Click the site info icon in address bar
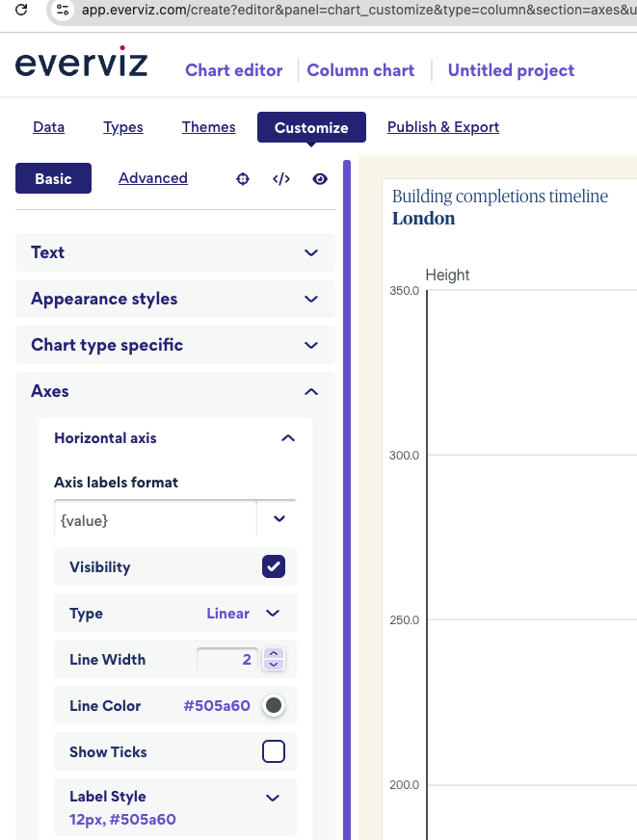637x840 pixels. tap(63, 11)
